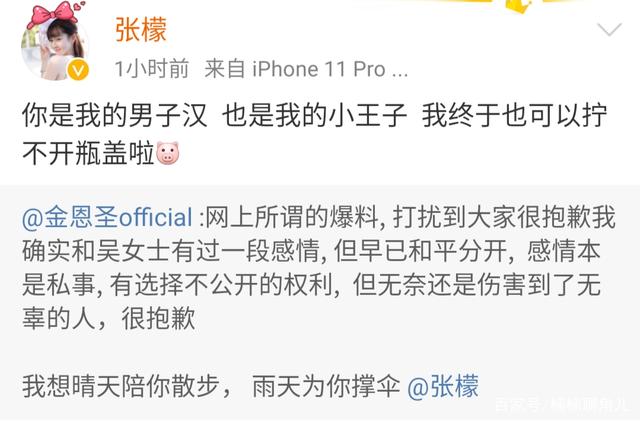
Task: Click the orange verified V badge
Action: click(x=78, y=70)
